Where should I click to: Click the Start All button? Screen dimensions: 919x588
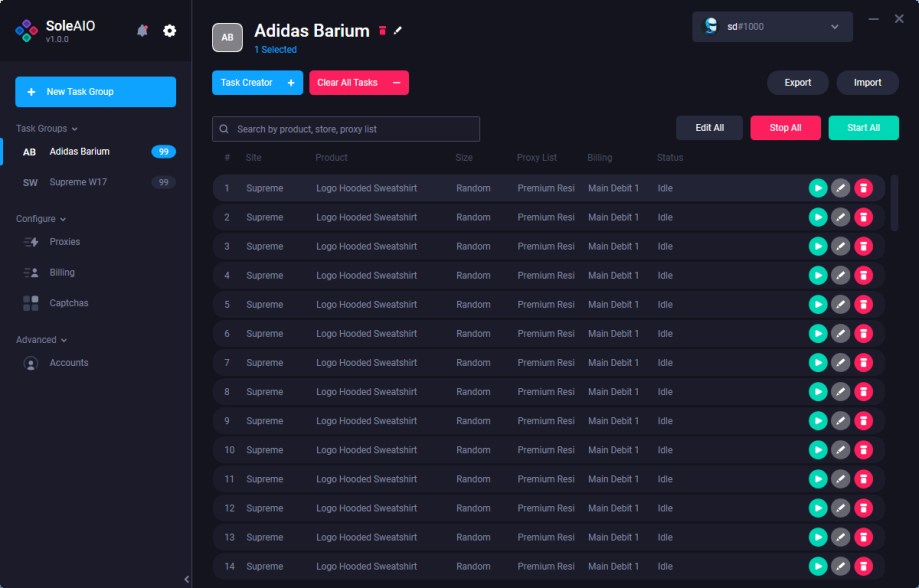pyautogui.click(x=863, y=128)
